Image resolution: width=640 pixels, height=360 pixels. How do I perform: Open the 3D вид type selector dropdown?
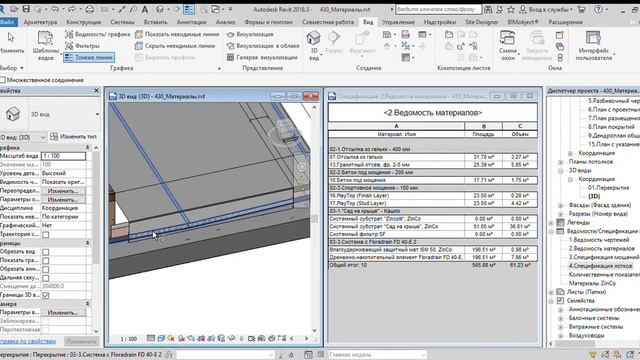tap(97, 114)
